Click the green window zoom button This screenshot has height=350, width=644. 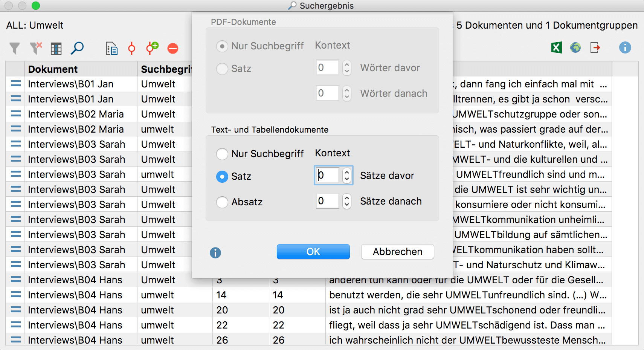pyautogui.click(x=36, y=6)
